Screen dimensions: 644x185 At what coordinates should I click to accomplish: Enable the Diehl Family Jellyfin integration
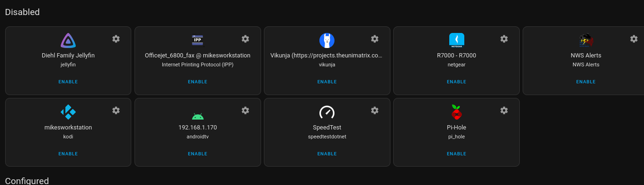point(68,82)
